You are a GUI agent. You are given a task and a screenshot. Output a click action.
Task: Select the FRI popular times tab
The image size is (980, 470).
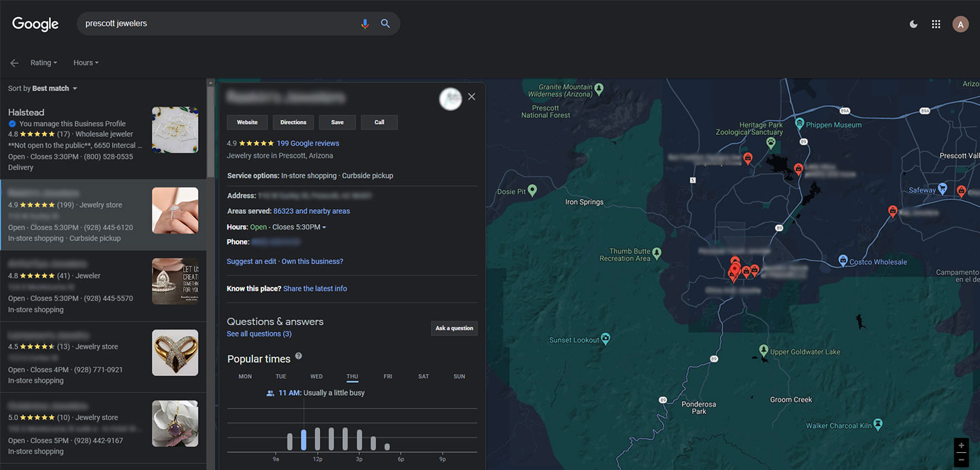click(388, 376)
